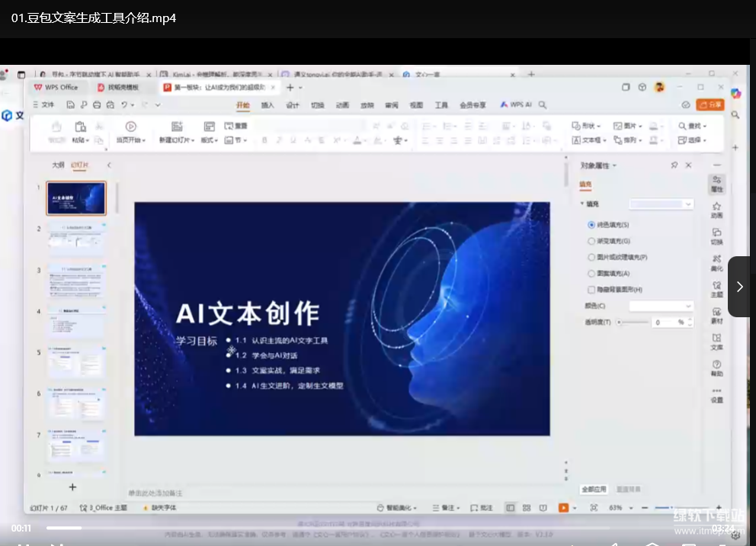The width and height of the screenshot is (756, 546).
Task: Pin the 对象属性 panel
Action: pos(674,165)
